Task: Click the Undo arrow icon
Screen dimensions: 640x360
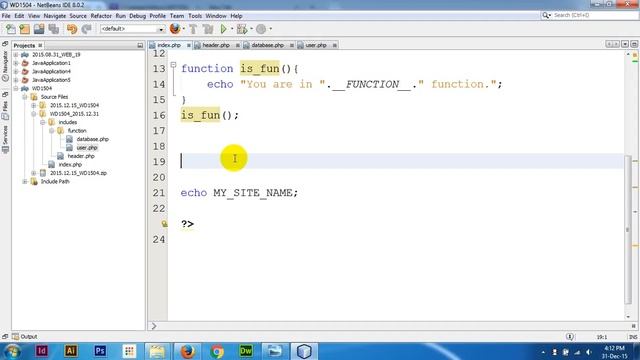Action: pyautogui.click(x=72, y=29)
